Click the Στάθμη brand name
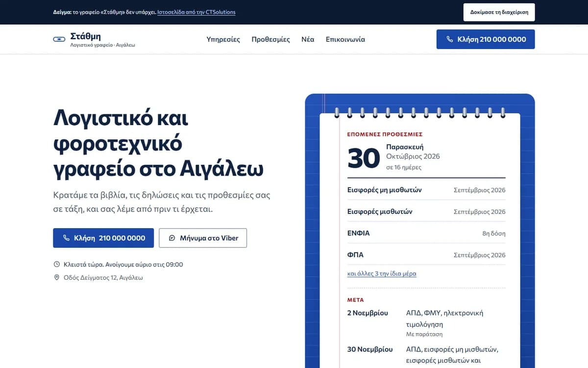 85,36
